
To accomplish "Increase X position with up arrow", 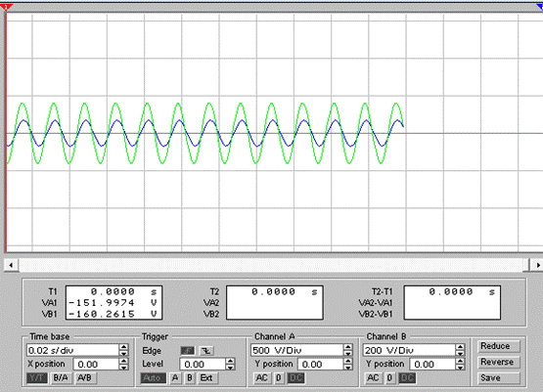I will (124, 361).
